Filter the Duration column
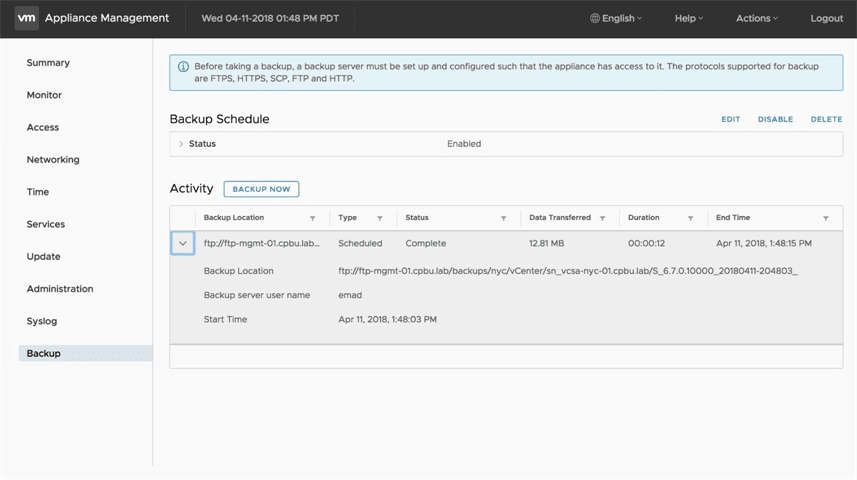This screenshot has width=857, height=480. [690, 218]
